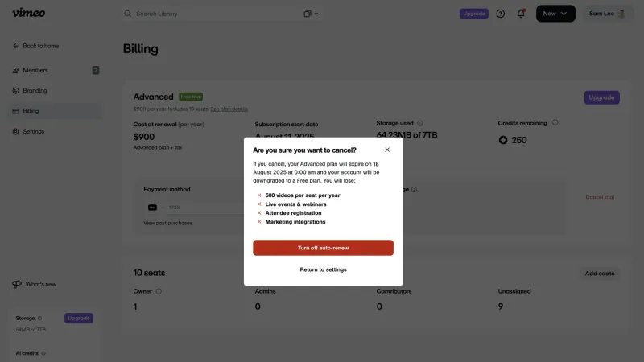Open the New dropdown button
The image size is (644, 362).
555,14
